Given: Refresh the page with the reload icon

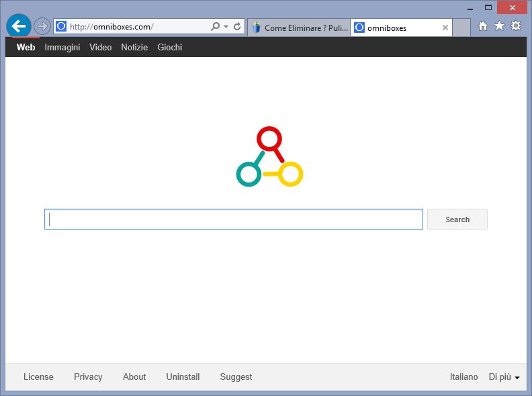Looking at the screenshot, I should click(x=237, y=26).
